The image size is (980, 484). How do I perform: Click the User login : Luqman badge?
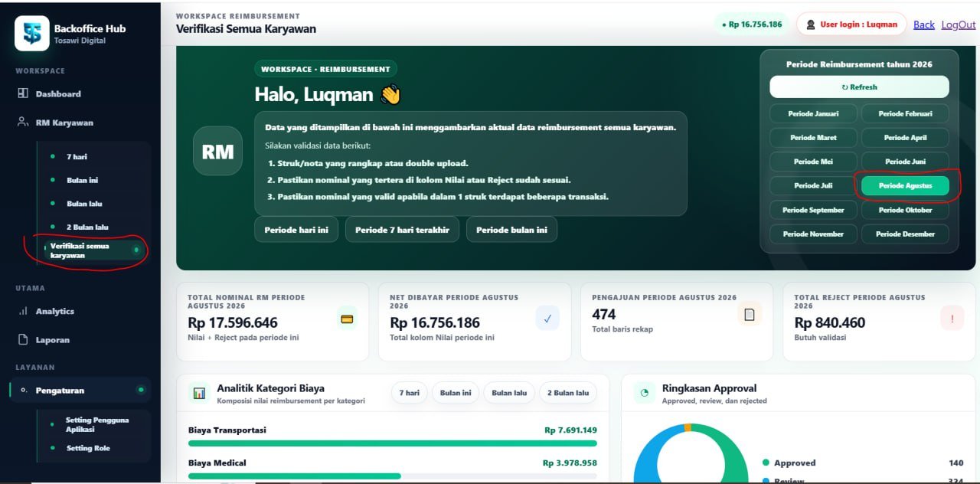tap(851, 25)
